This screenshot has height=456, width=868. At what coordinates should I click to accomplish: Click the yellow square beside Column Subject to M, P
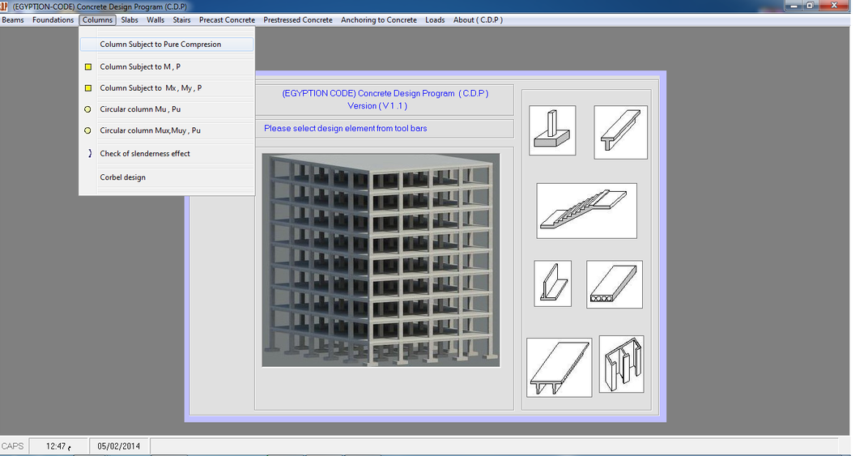pyautogui.click(x=88, y=66)
